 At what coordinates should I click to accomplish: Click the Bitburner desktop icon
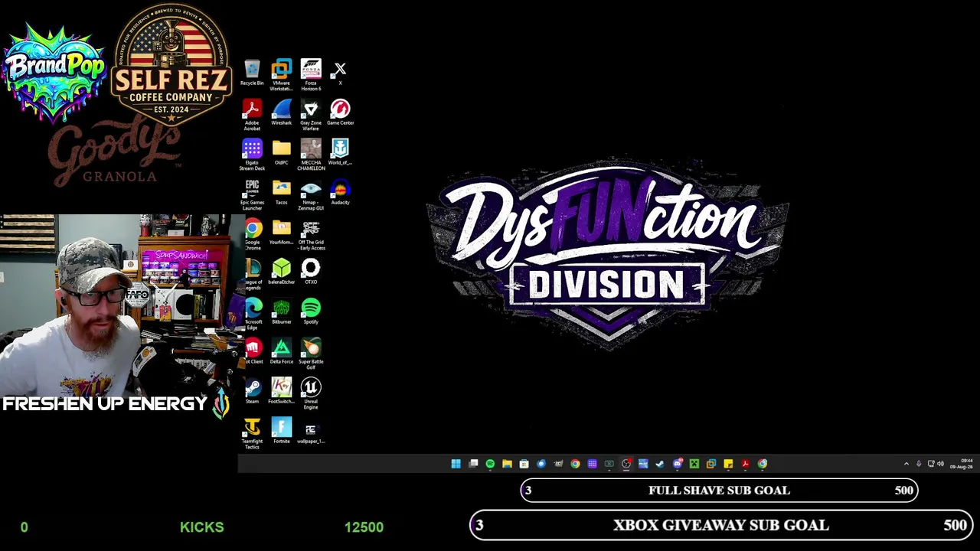281,311
